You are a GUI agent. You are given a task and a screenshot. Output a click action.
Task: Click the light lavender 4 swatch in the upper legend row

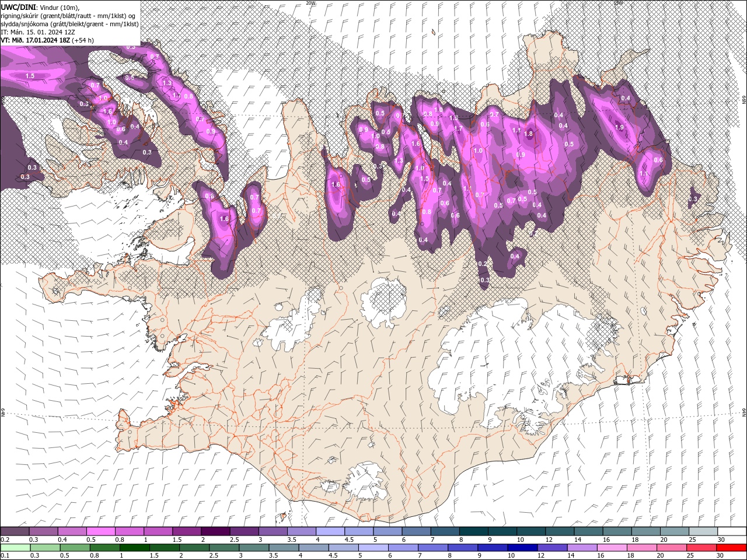330,531
